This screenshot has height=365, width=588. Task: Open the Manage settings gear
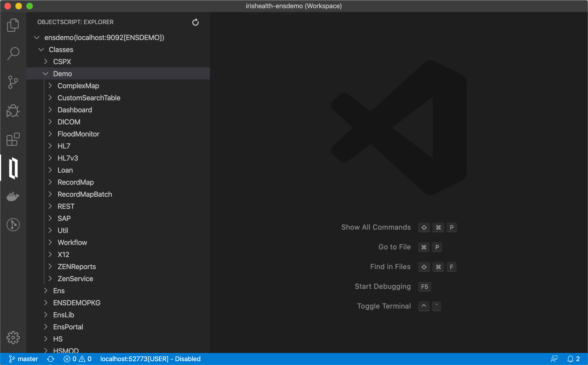(x=13, y=338)
